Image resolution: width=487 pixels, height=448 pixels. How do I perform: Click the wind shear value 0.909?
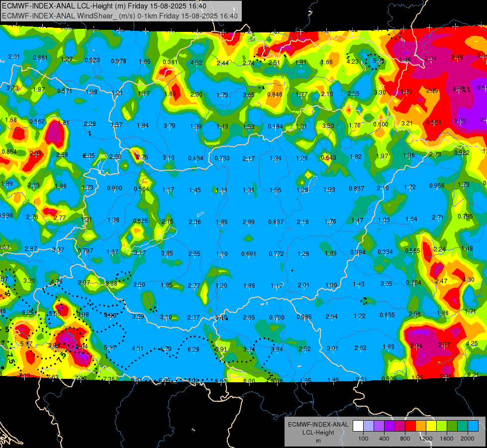(389, 378)
